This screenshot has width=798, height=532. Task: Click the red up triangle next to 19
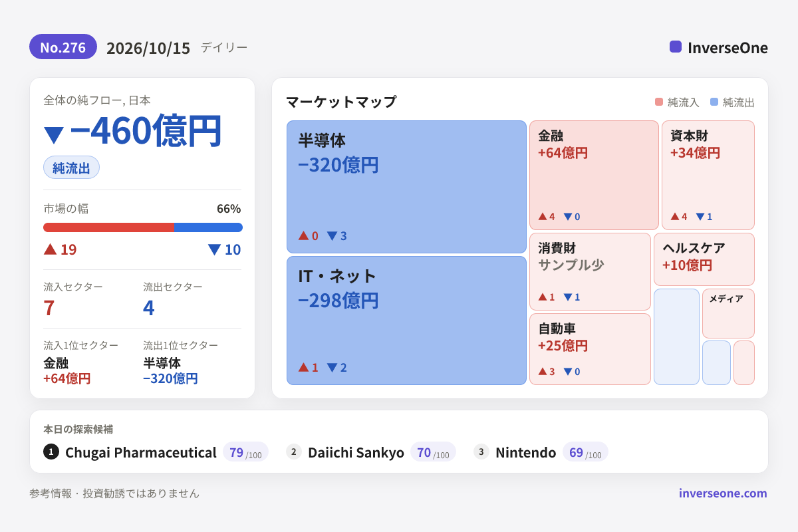coord(50,249)
